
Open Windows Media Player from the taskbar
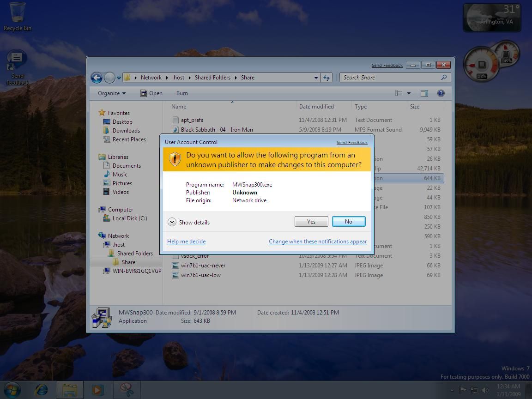97,390
